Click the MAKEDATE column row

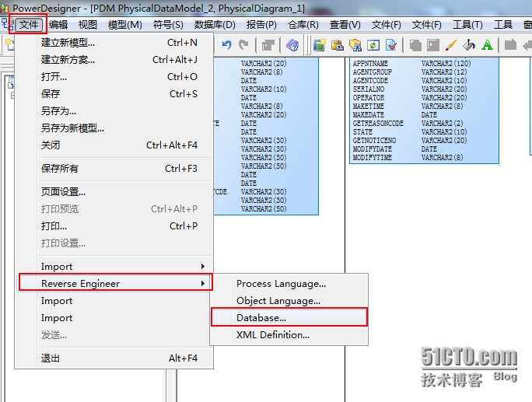424,114
